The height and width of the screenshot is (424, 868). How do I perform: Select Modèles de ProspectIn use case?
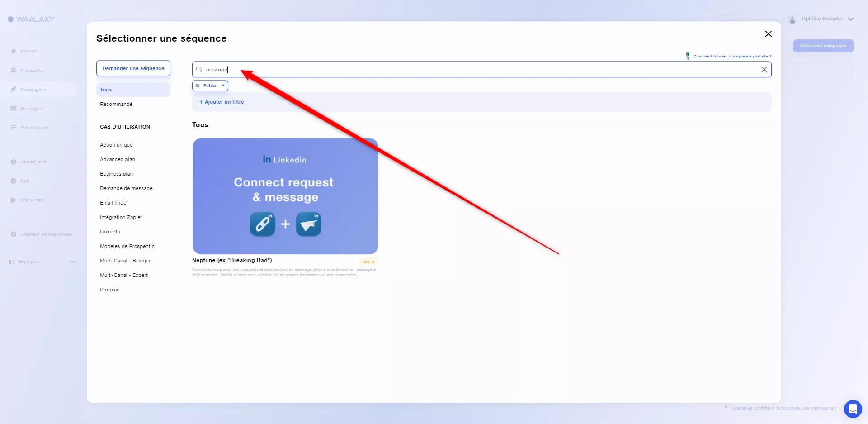[127, 246]
